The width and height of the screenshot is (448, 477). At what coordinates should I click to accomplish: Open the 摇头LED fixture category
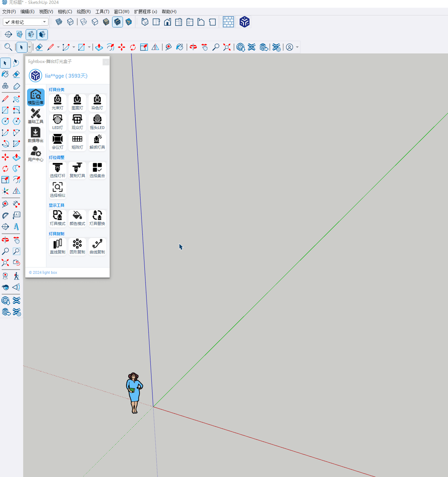click(x=97, y=122)
